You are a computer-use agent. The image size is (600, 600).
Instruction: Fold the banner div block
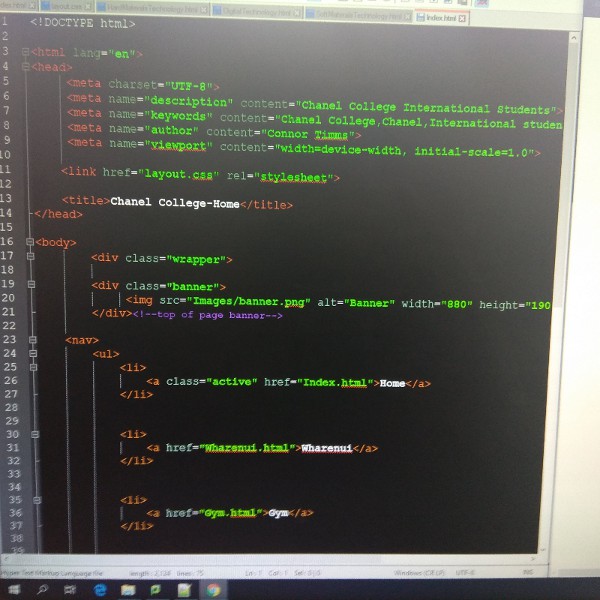[32, 286]
